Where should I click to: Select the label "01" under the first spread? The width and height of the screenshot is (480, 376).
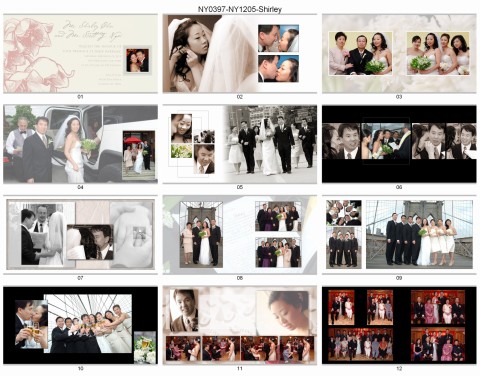point(80,97)
